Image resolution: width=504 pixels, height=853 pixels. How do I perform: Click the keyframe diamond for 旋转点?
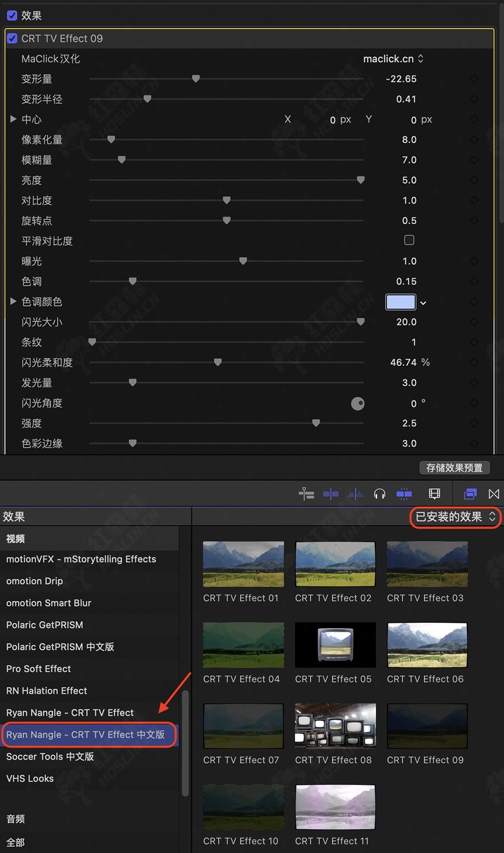(474, 220)
